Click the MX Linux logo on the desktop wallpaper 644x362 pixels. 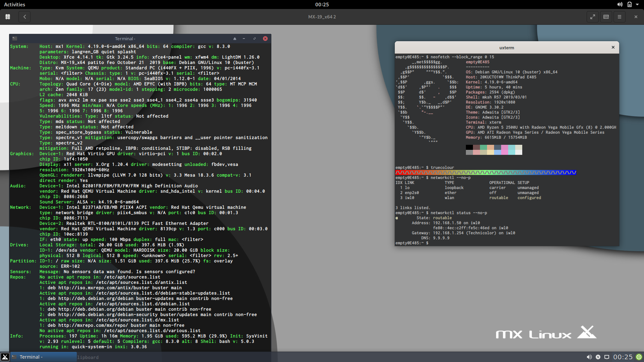pos(546,332)
